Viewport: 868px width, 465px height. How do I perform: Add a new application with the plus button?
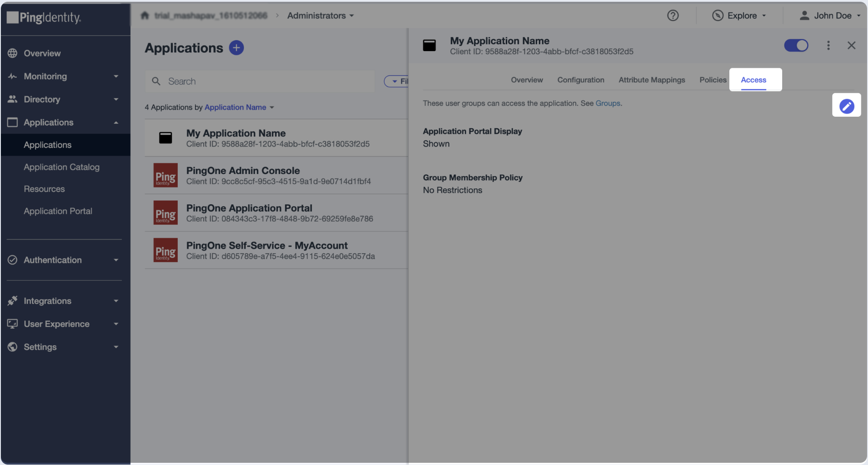(x=236, y=48)
